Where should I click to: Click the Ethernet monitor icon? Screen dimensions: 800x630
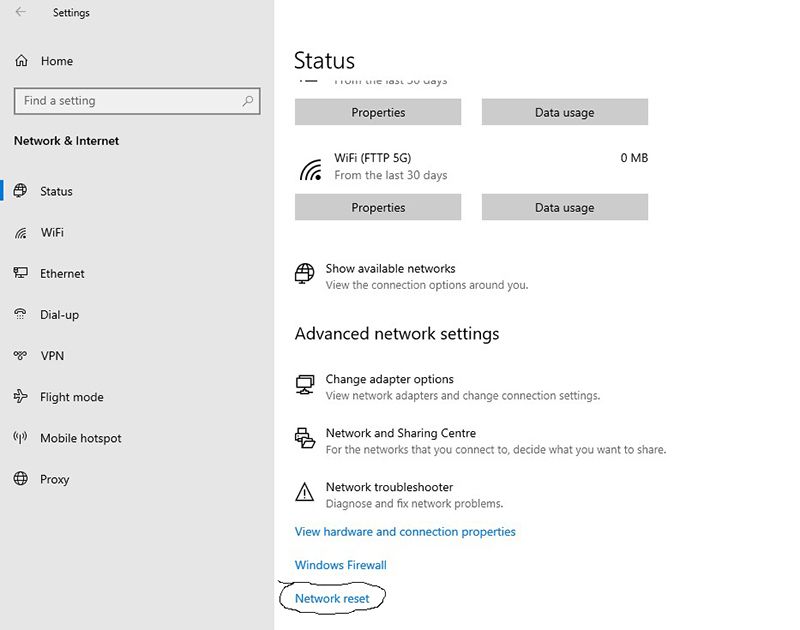21,274
